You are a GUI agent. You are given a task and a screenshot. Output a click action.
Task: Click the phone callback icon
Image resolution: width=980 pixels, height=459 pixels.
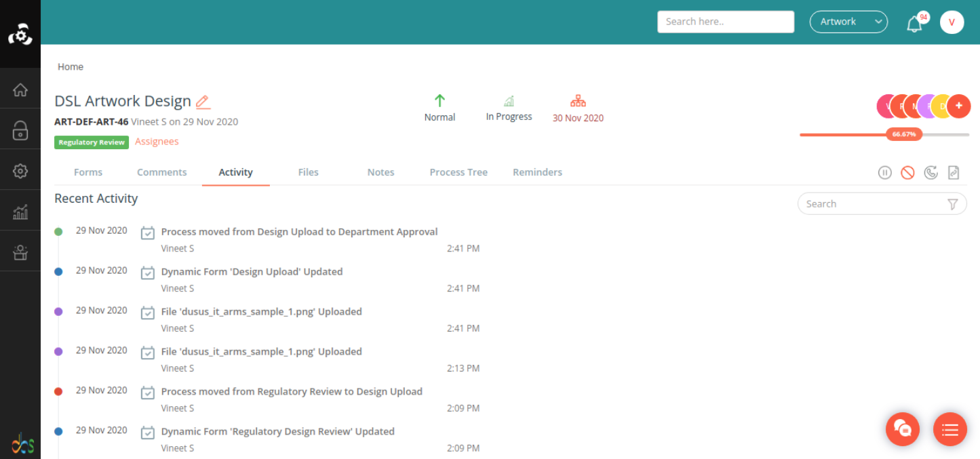point(930,172)
